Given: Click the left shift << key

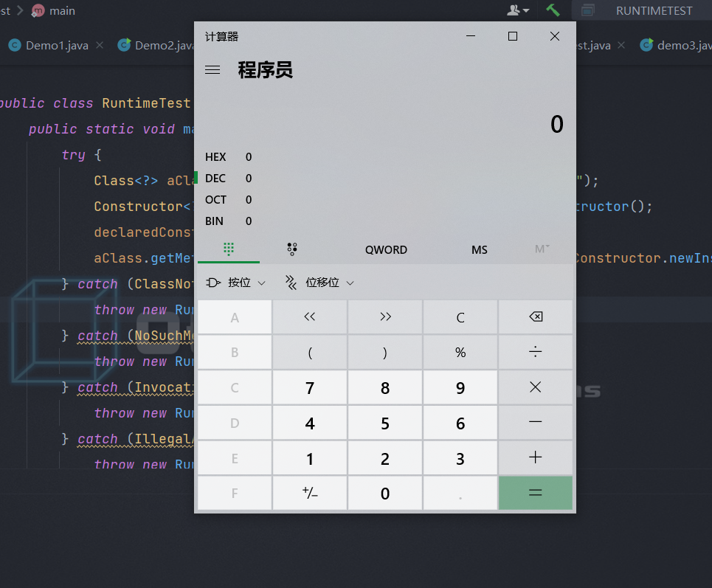Looking at the screenshot, I should coord(310,317).
